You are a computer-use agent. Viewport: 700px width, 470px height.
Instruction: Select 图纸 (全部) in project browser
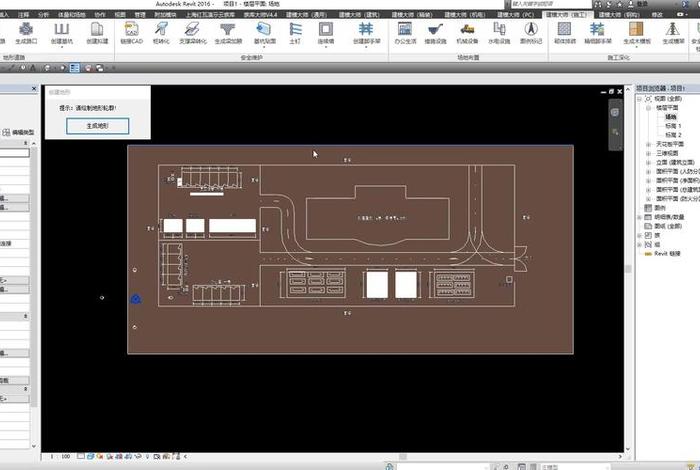(x=668, y=226)
